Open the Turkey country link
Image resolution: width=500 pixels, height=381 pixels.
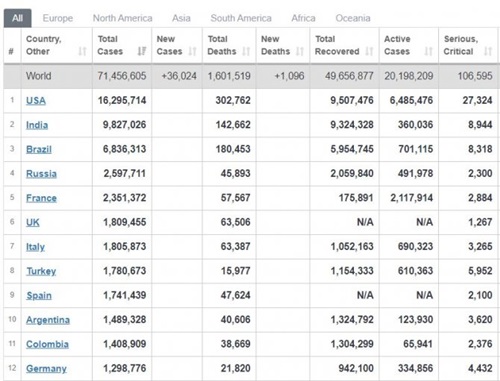click(x=41, y=271)
